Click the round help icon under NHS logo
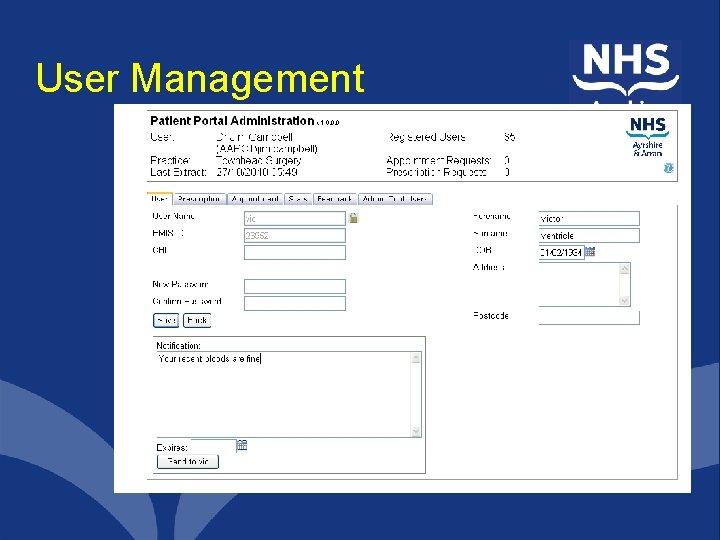Viewport: 720px width, 540px height. click(x=669, y=168)
